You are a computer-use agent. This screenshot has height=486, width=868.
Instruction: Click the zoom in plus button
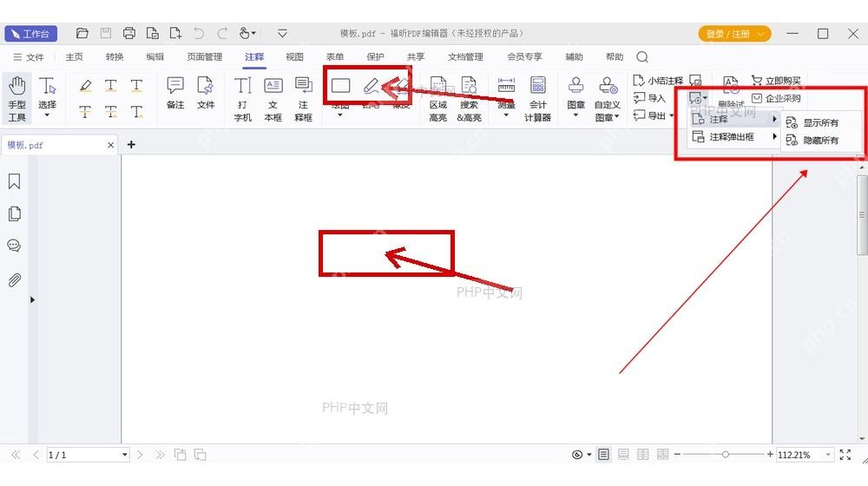769,455
